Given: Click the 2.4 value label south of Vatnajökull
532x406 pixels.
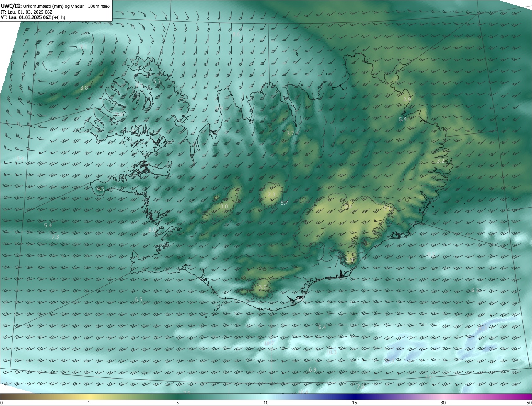Looking at the screenshot, I should (x=350, y=259).
